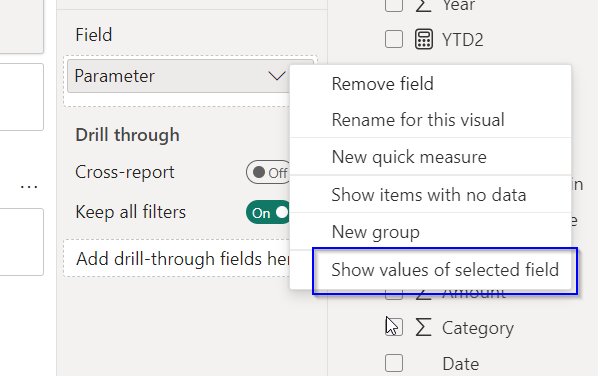
Task: Tick the Category field checkbox
Action: (394, 327)
